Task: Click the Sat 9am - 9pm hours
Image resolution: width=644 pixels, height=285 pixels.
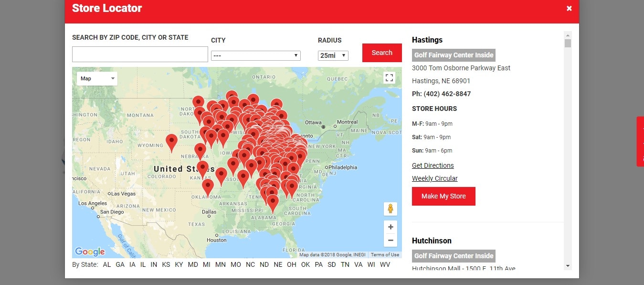Action: click(x=431, y=137)
